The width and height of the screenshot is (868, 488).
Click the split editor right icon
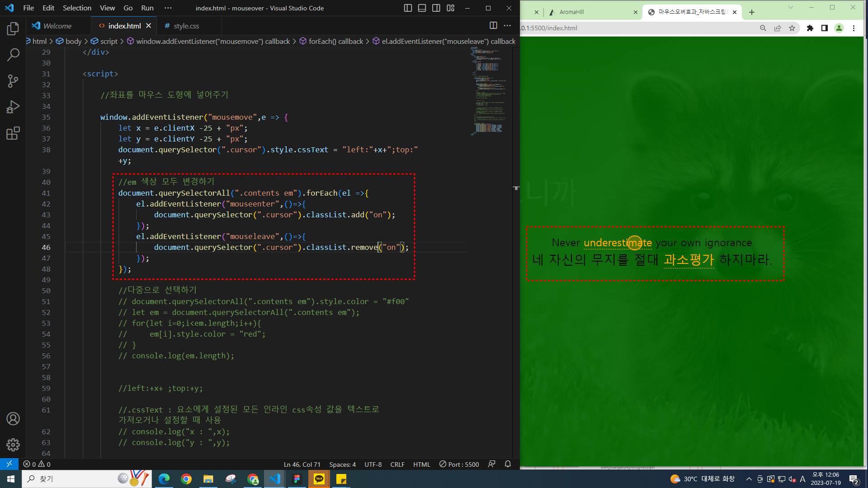coord(493,26)
